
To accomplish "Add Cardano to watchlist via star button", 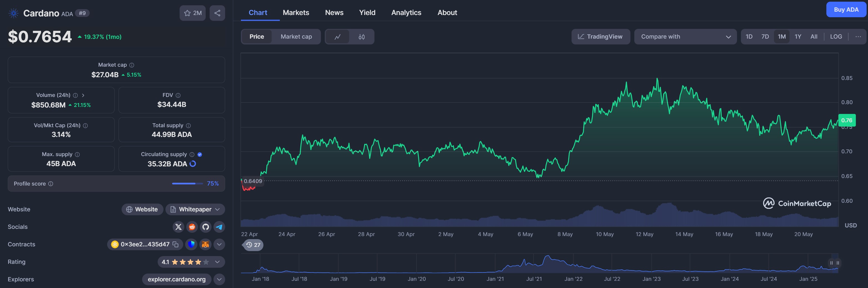I will (192, 13).
